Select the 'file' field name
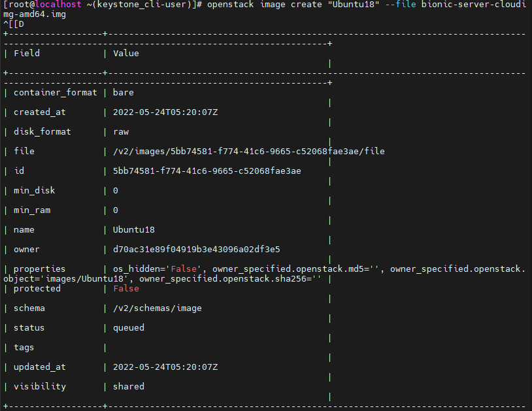The image size is (532, 411). pos(24,151)
